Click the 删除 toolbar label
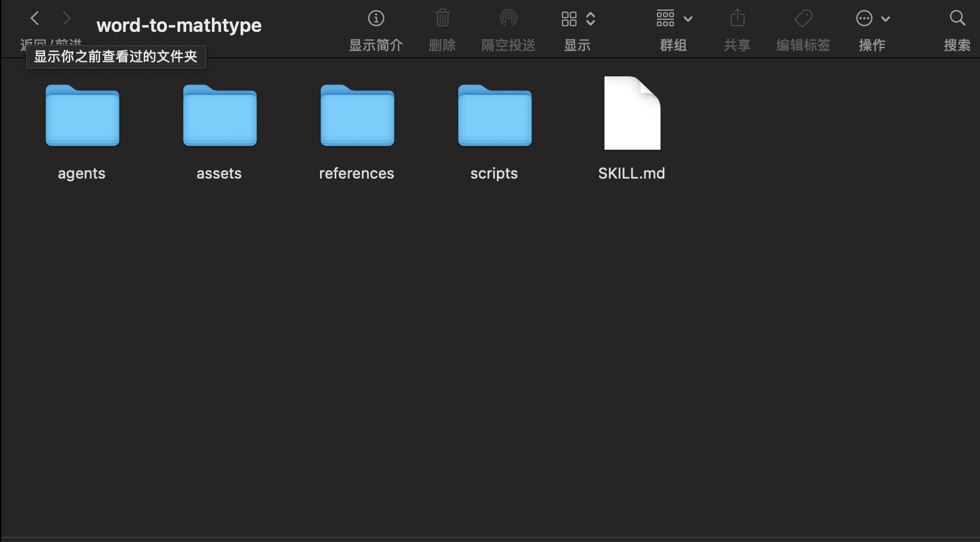Image resolution: width=980 pixels, height=542 pixels. click(442, 45)
